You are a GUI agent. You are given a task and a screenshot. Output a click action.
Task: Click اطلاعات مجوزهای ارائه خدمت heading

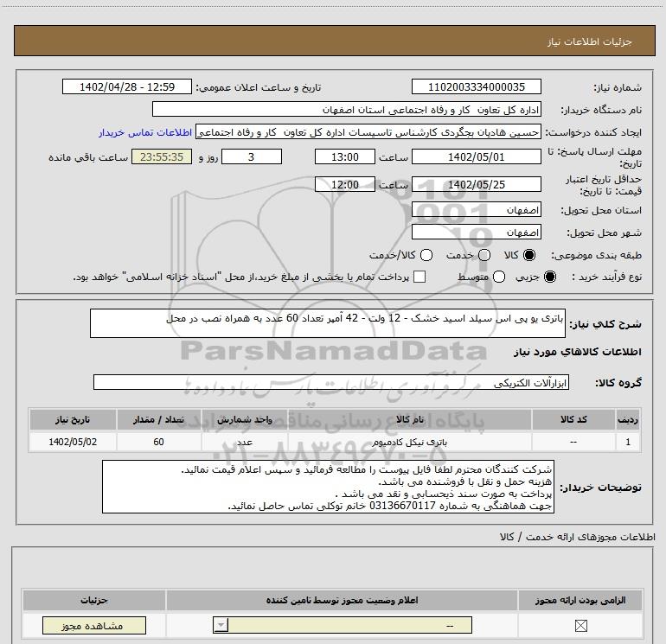tap(577, 537)
